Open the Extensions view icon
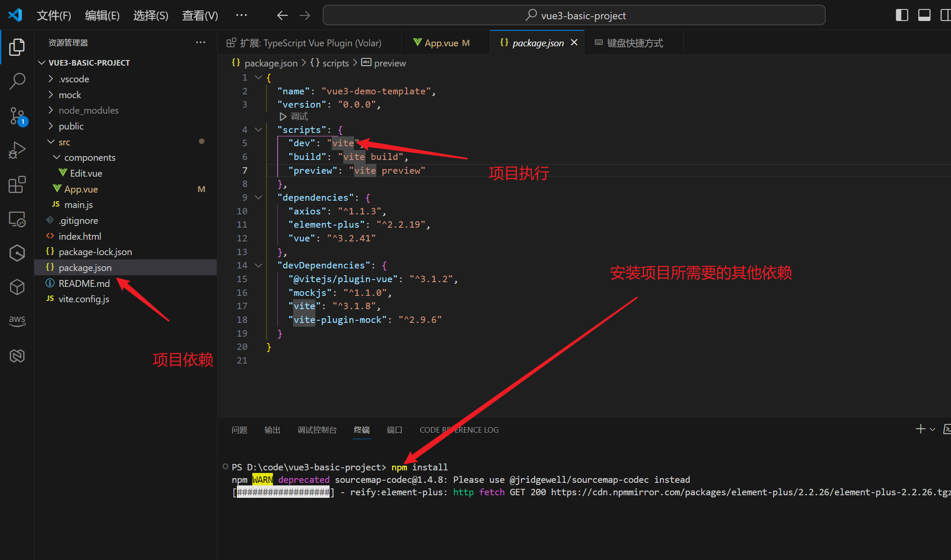This screenshot has height=560, width=951. point(17,185)
